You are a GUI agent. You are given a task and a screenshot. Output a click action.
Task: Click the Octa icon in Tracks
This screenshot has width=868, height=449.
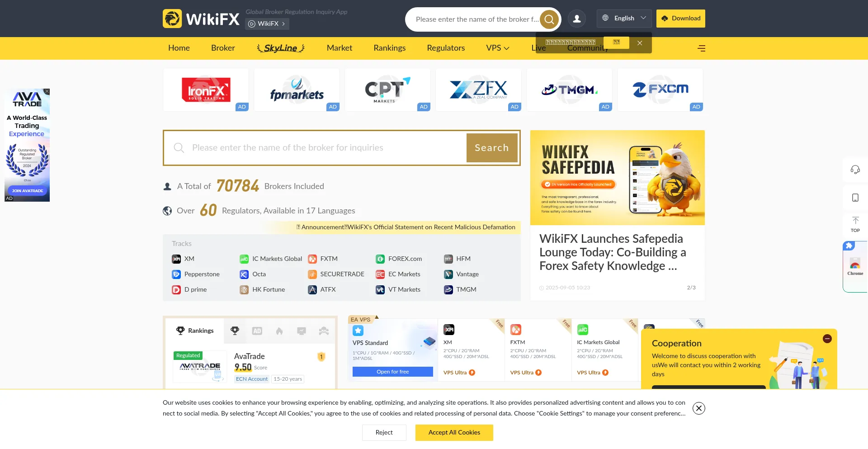pyautogui.click(x=244, y=274)
